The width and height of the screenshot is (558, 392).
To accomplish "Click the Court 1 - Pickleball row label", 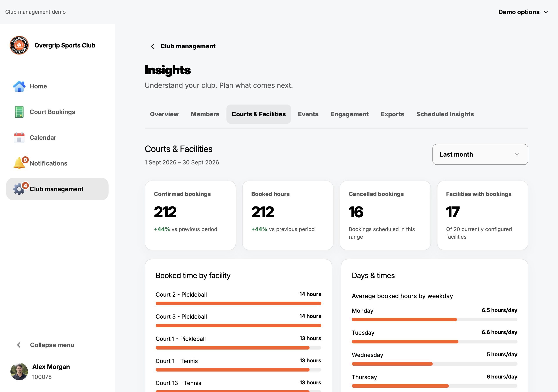I will point(180,339).
